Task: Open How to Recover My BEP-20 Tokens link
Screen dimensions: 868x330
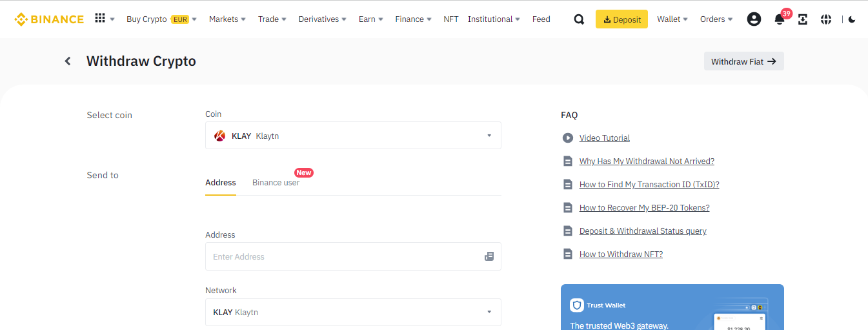Action: tap(645, 208)
